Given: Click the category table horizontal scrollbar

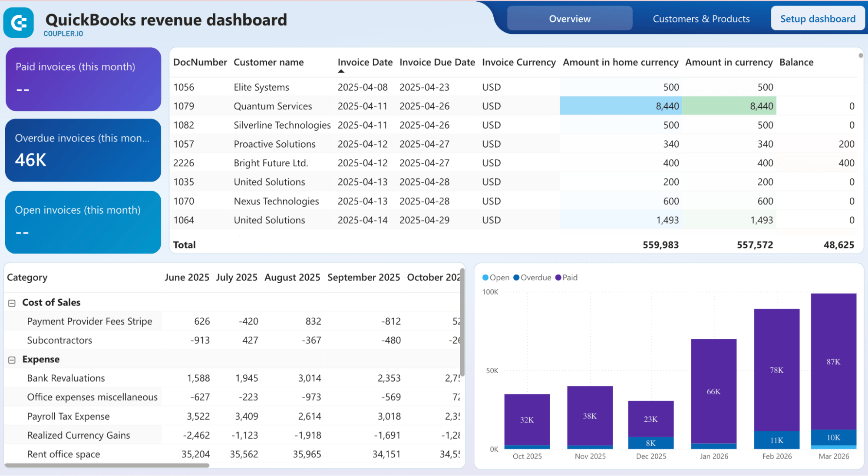Looking at the screenshot, I should tap(107, 465).
